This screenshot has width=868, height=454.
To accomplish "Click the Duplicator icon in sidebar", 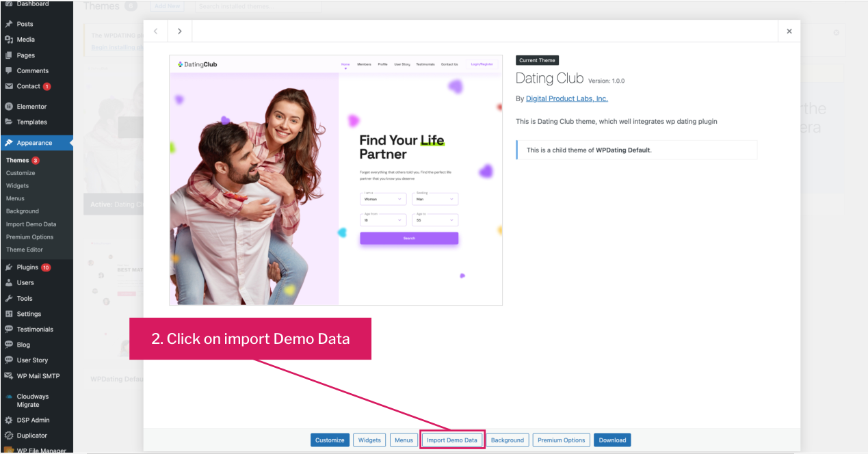I will click(9, 436).
